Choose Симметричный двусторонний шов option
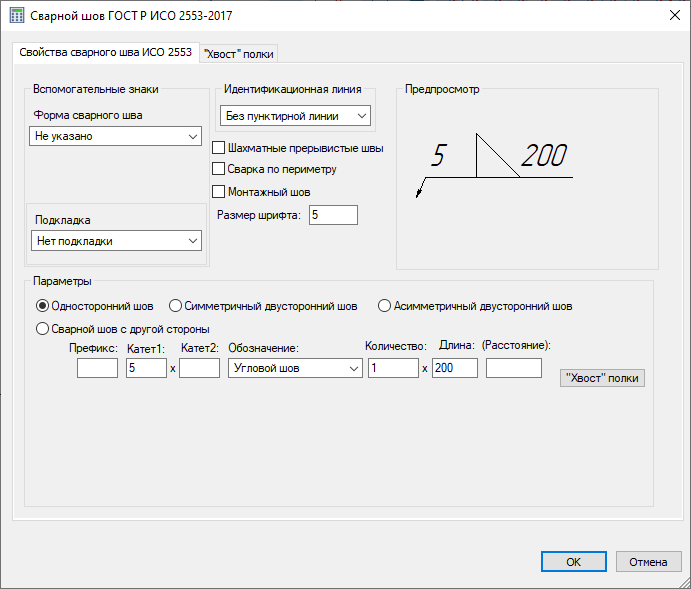Viewport: 691px width, 589px height. [176, 306]
